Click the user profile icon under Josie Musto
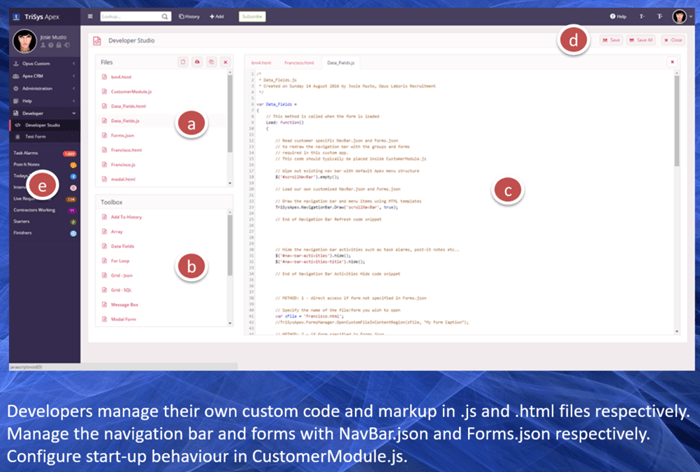Viewport: 700px width, 472px height. click(43, 45)
